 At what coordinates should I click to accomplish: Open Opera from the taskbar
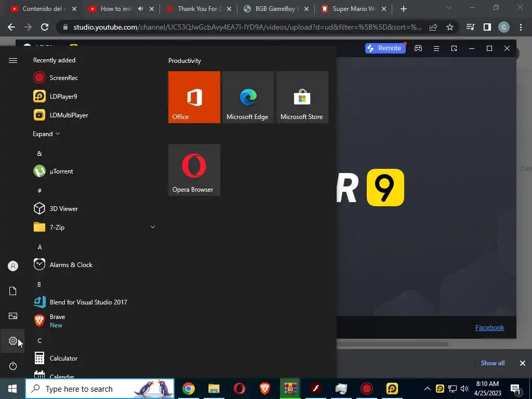[239, 389]
